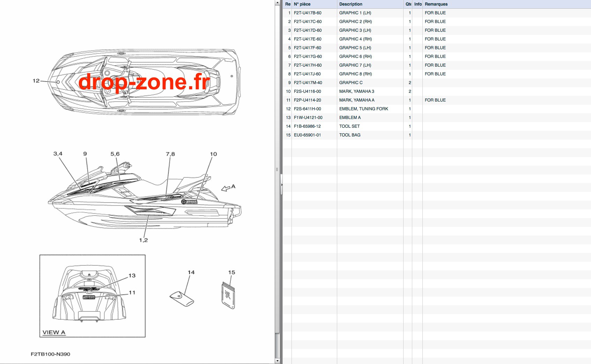Select row GRAPHIC 6 (RH)

437,57
